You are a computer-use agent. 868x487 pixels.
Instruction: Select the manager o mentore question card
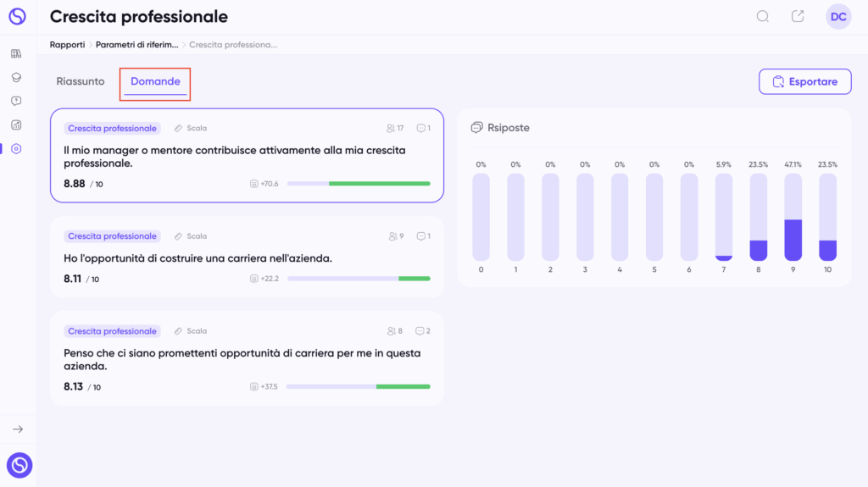click(247, 156)
